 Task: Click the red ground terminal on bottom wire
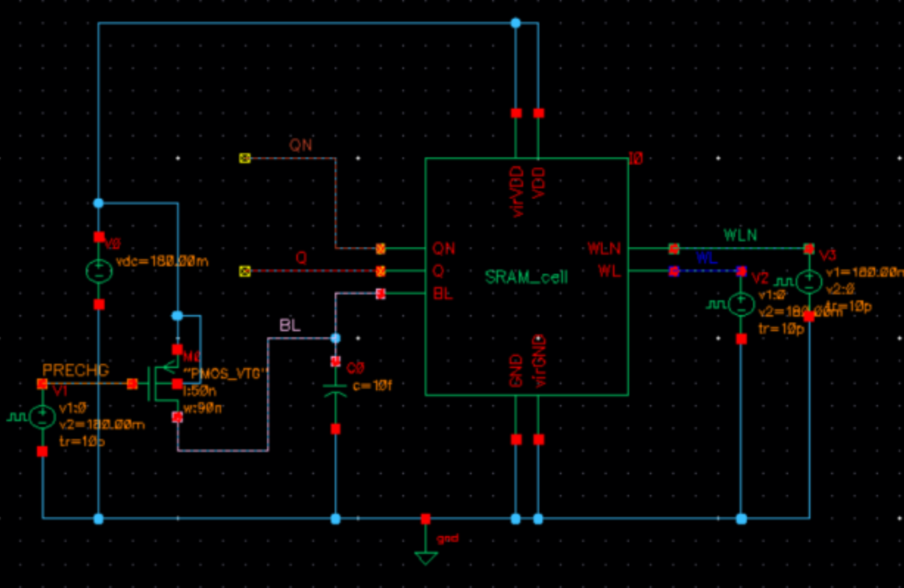click(x=426, y=519)
